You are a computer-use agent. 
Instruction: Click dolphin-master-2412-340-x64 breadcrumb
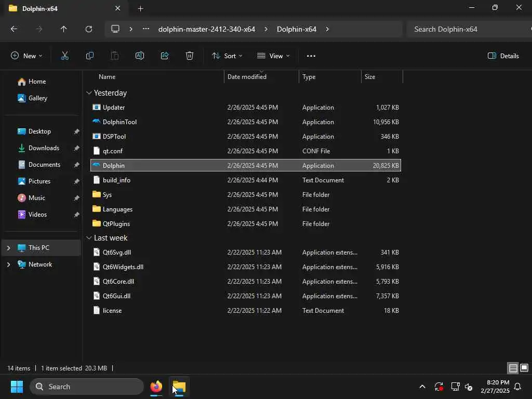coord(207,29)
